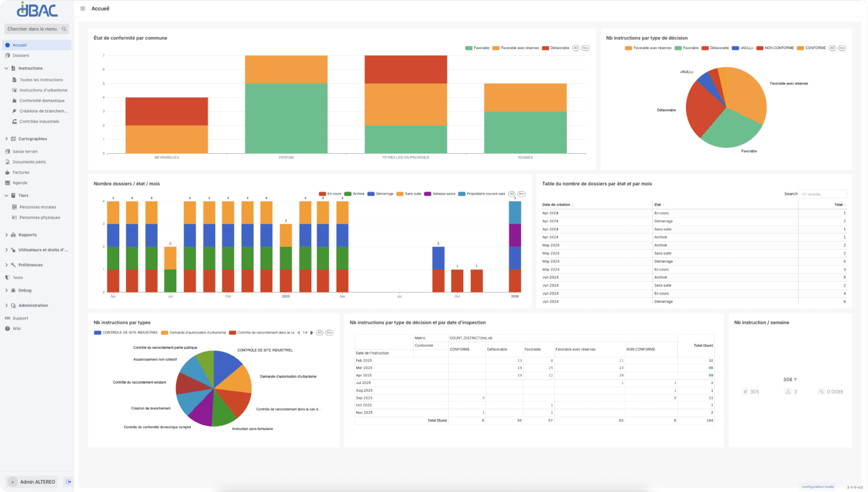Toggle the Archivé legend series
868x492 pixels.
pyautogui.click(x=354, y=193)
